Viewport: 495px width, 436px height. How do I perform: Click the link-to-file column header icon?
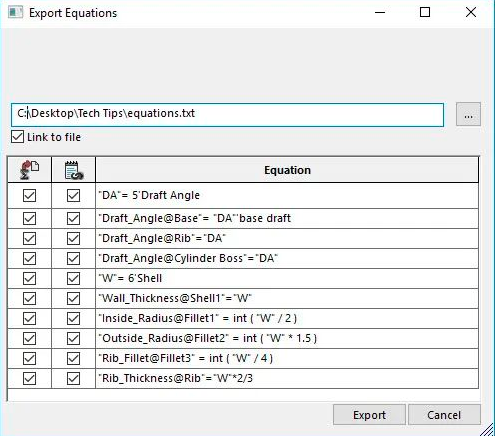74,170
